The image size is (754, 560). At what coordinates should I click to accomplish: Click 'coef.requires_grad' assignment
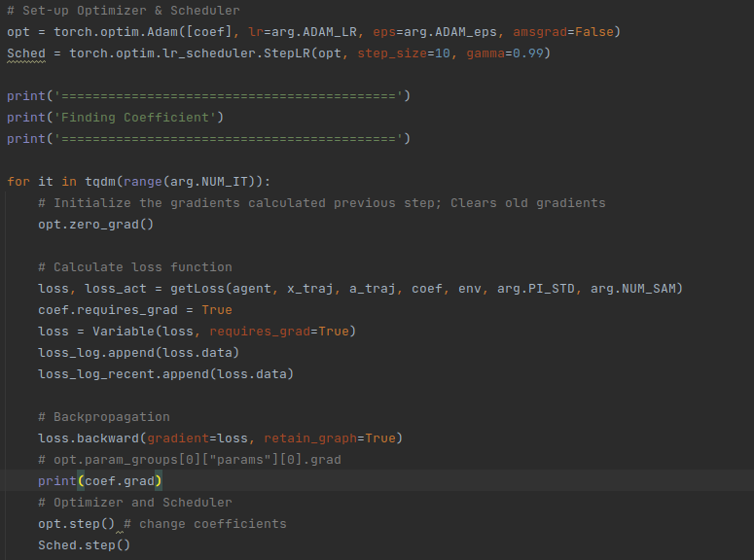(108, 310)
